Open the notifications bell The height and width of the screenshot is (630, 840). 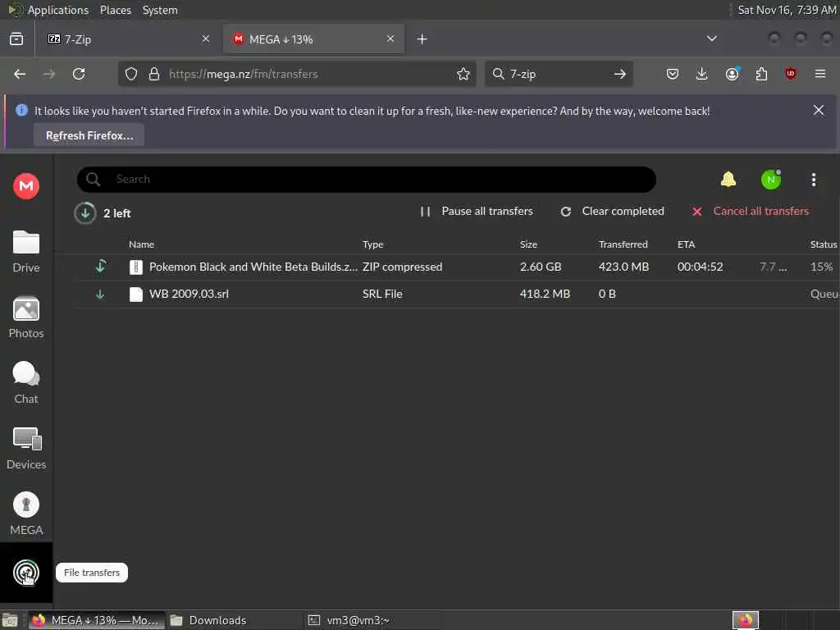(728, 180)
